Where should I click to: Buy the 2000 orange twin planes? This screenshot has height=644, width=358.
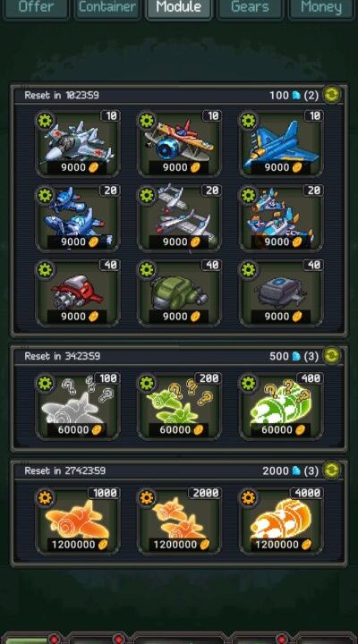179,521
